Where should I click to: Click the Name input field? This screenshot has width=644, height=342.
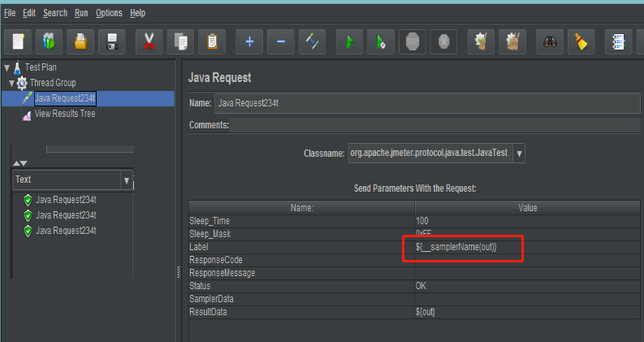point(427,104)
